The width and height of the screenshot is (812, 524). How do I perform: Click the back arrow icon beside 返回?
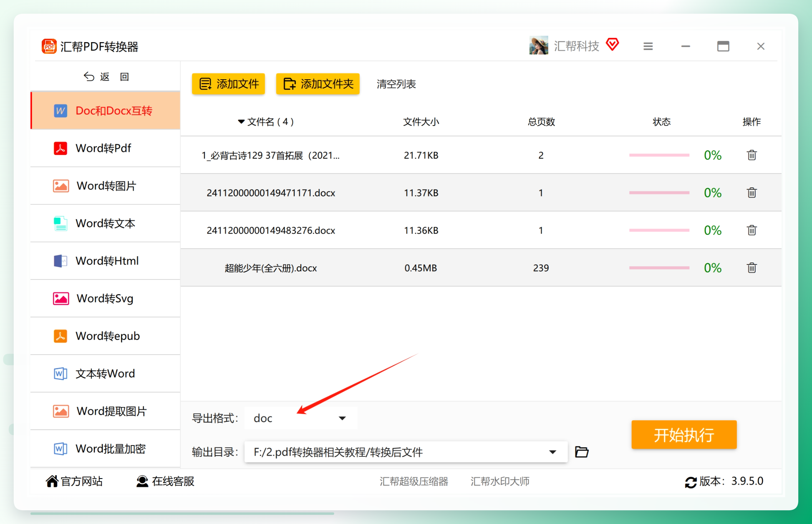coord(89,76)
